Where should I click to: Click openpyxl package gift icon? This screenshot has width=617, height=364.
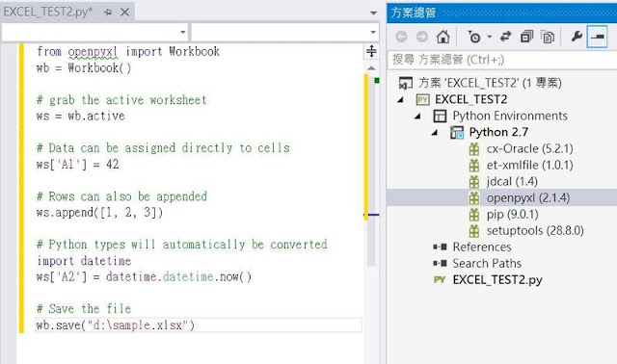point(474,197)
